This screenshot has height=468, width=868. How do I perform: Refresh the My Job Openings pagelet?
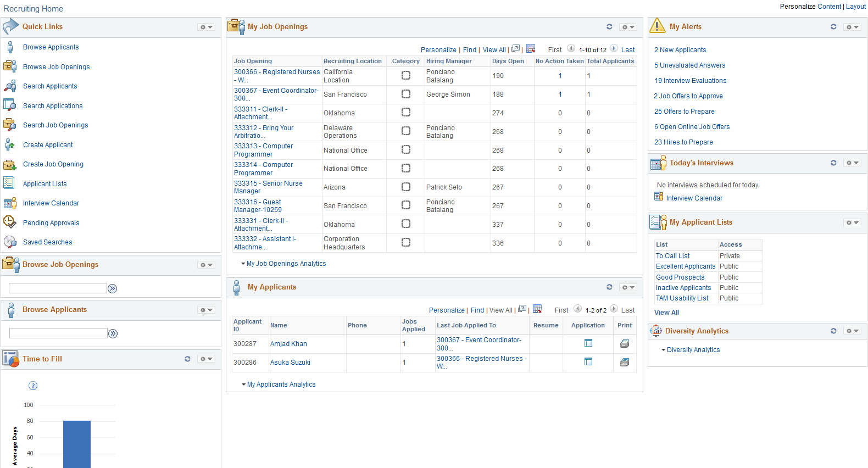point(609,26)
